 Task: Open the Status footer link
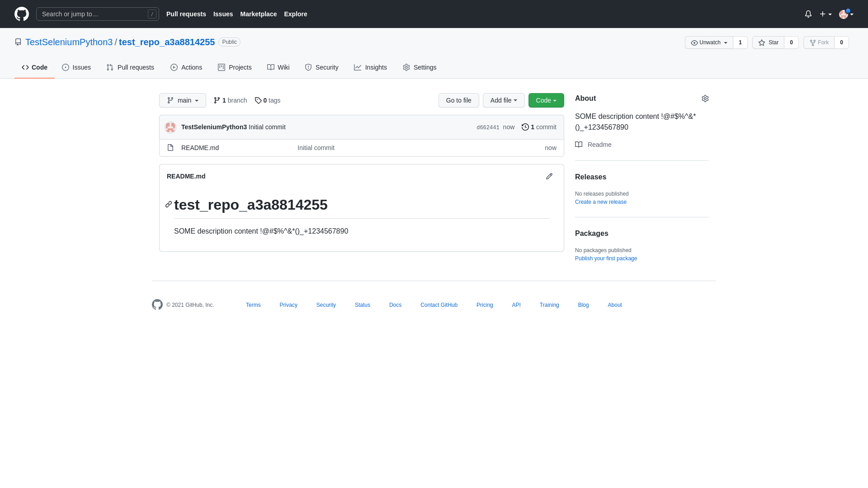363,305
